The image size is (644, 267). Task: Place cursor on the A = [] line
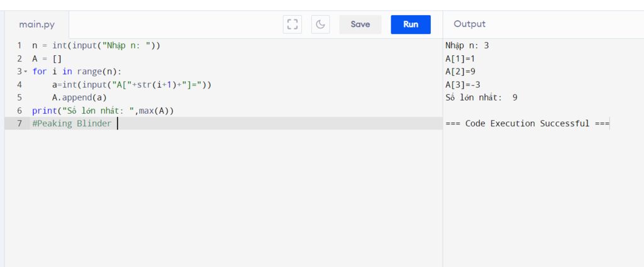(x=47, y=58)
